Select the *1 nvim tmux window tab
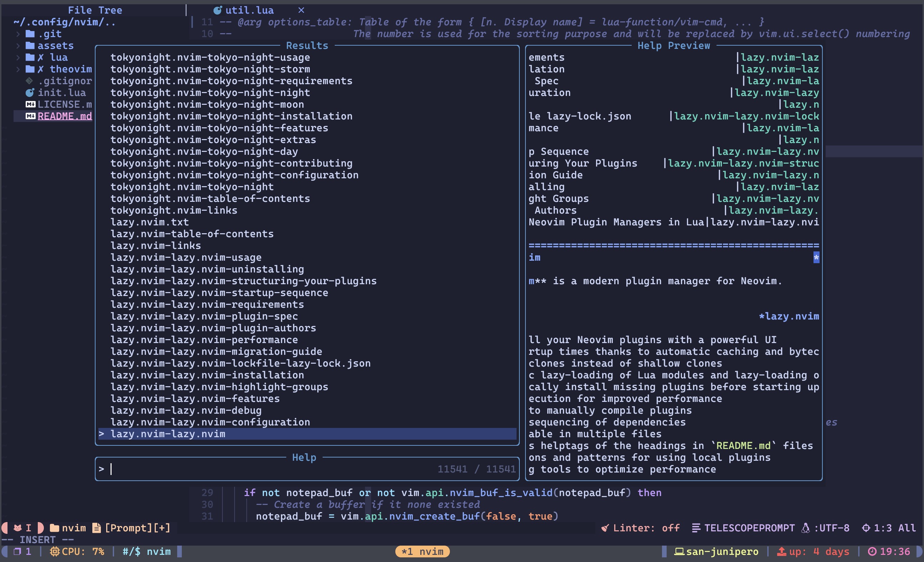 pos(422,552)
